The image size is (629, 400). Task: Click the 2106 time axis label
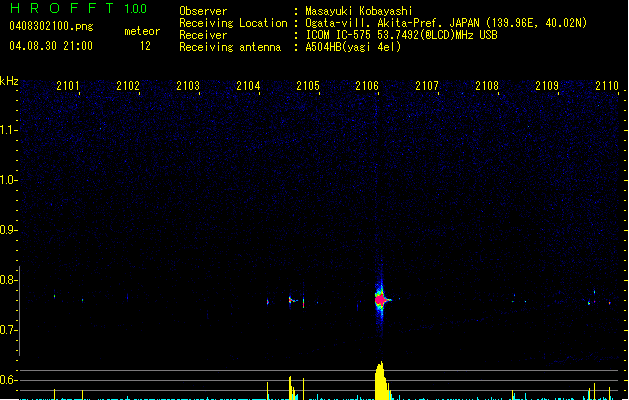[367, 85]
